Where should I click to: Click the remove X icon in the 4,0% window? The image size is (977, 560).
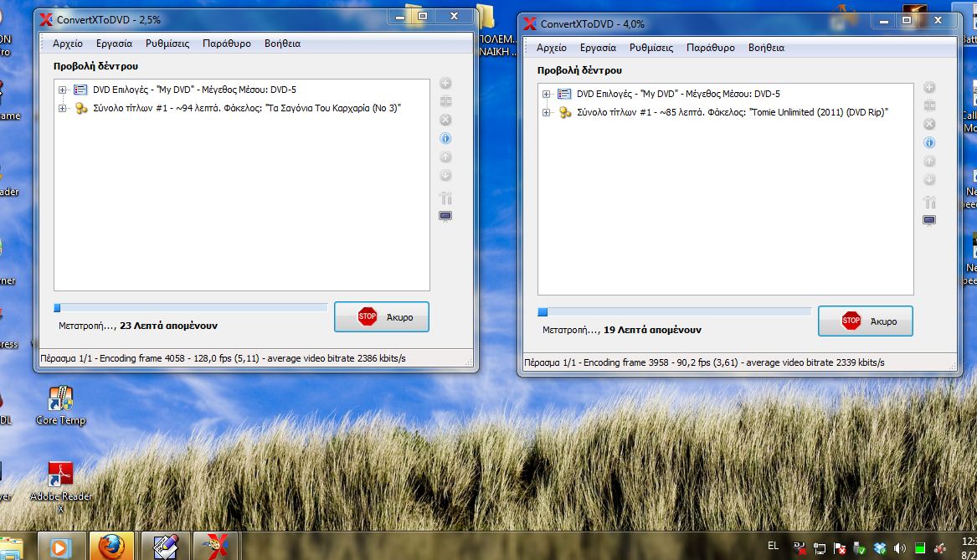(x=929, y=124)
